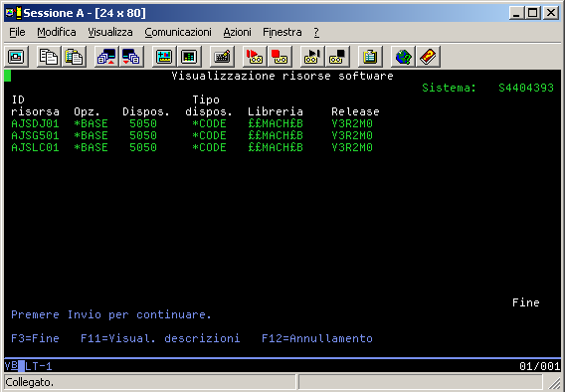
Task: Click the Print Screen toolbar icon
Action: pos(16,57)
